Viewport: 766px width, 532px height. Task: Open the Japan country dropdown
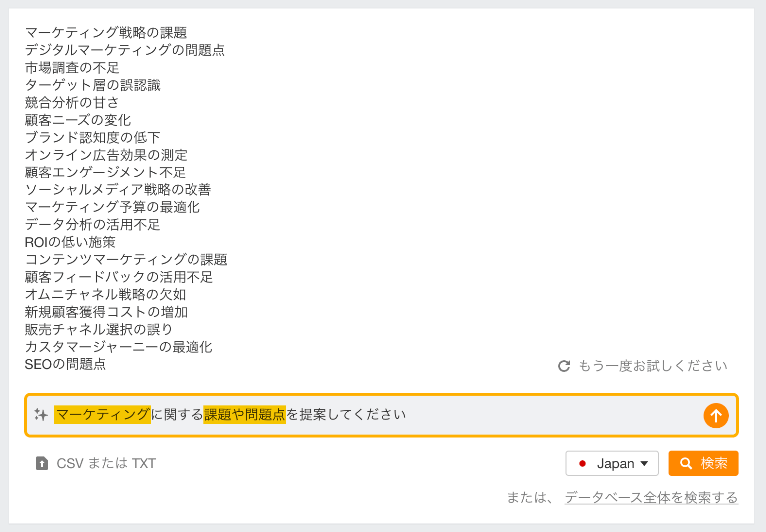click(612, 463)
